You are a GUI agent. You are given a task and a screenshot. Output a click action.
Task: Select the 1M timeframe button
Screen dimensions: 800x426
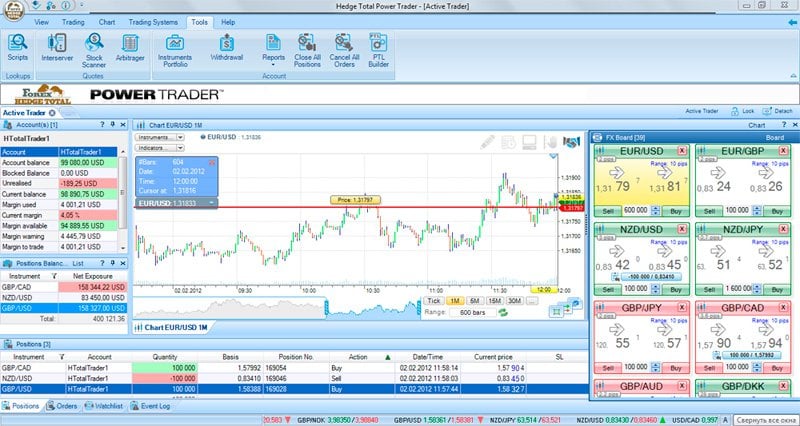click(454, 301)
